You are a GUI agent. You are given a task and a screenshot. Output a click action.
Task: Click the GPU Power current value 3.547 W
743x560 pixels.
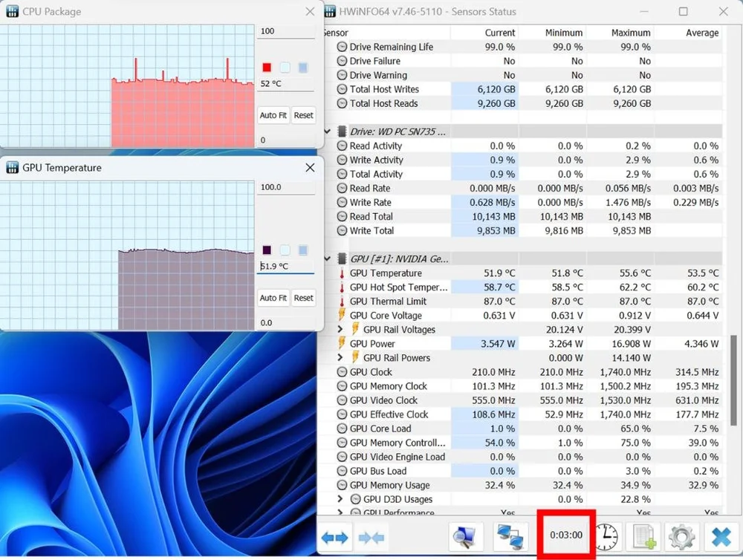pyautogui.click(x=498, y=344)
